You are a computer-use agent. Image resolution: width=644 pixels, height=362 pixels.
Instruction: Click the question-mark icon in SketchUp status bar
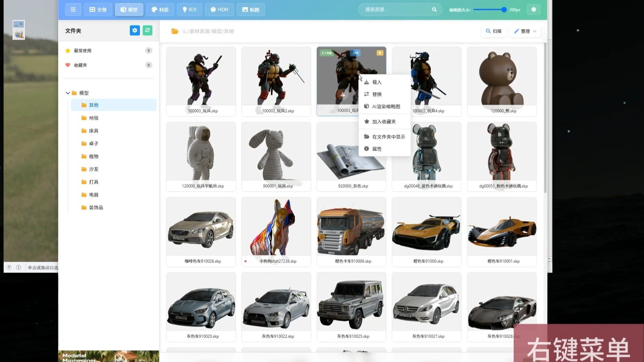9,267
